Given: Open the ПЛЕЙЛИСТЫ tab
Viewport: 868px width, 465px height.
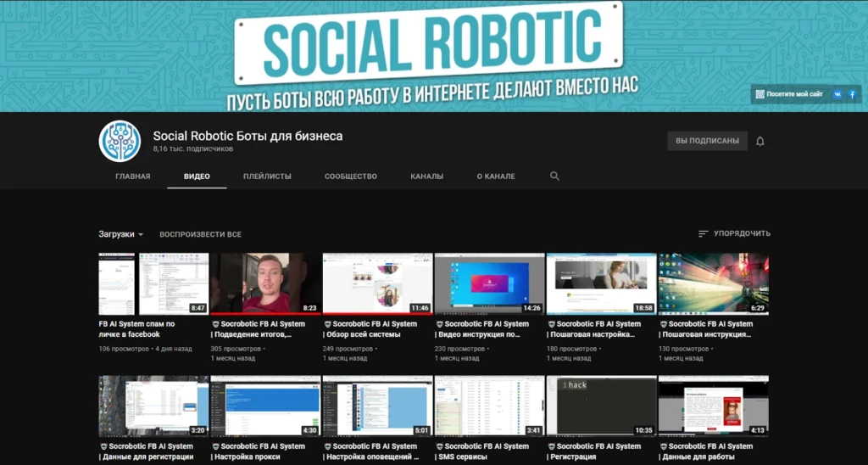Looking at the screenshot, I should 267,176.
